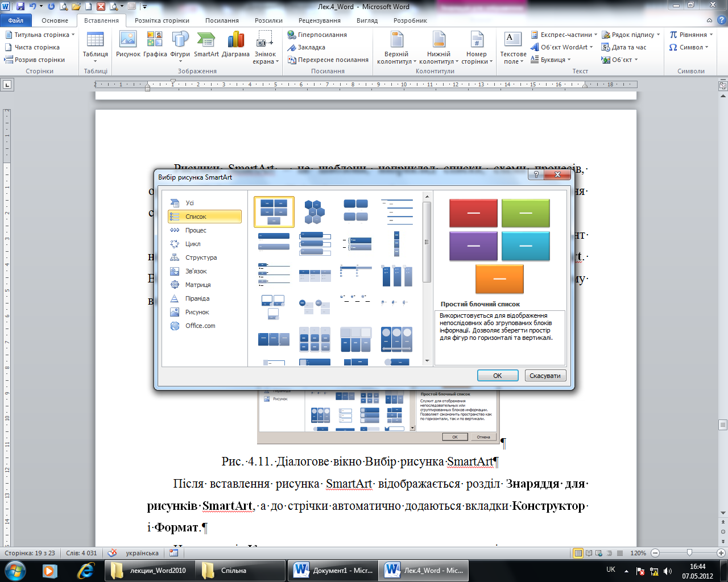Open the Файл tab
The width and height of the screenshot is (728, 582).
(x=16, y=20)
